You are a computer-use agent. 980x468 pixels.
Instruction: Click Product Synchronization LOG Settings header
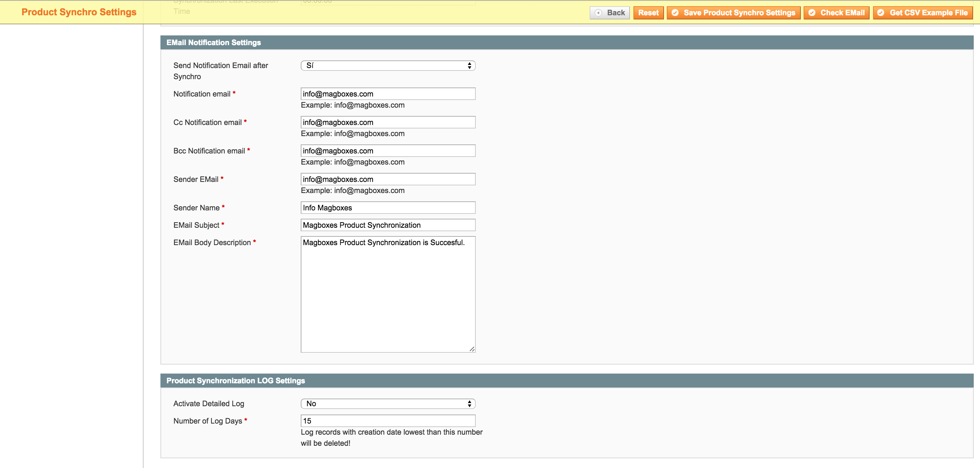[x=567, y=381]
